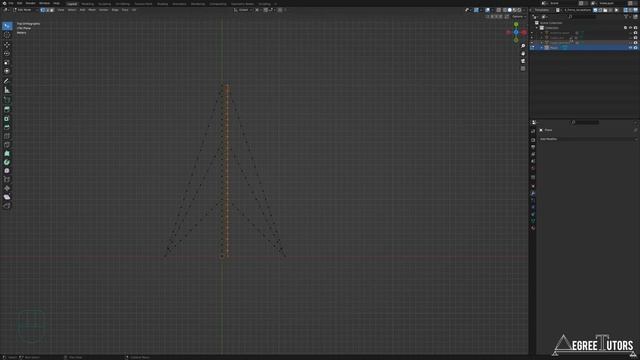Switch to wireframe viewport shading

504,10
